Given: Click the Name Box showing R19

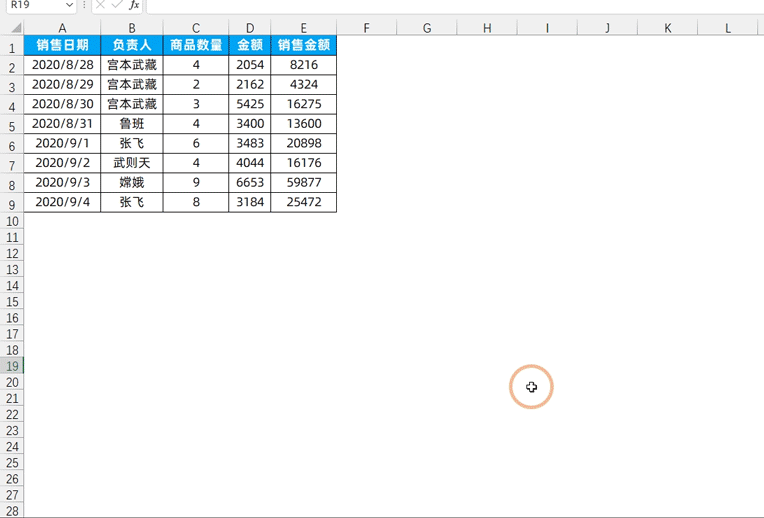Looking at the screenshot, I should pos(37,5).
